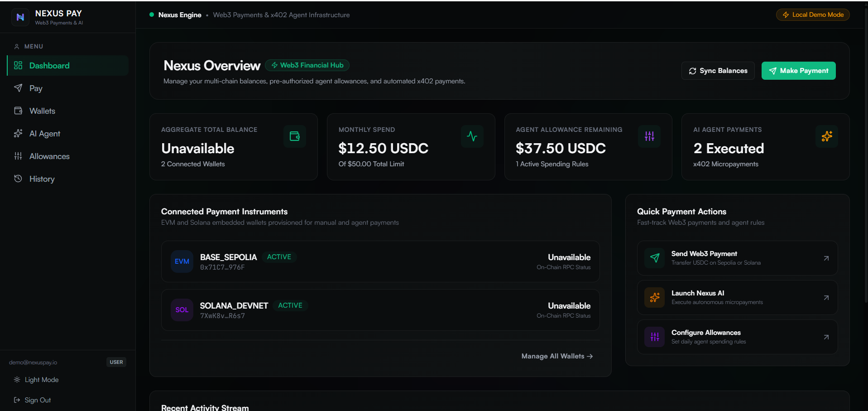Click the green Make Payment button
868x411 pixels.
799,71
